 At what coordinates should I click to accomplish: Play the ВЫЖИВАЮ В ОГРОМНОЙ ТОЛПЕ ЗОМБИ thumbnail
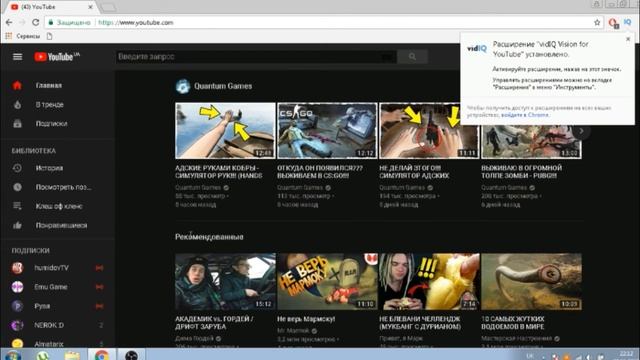pyautogui.click(x=531, y=131)
